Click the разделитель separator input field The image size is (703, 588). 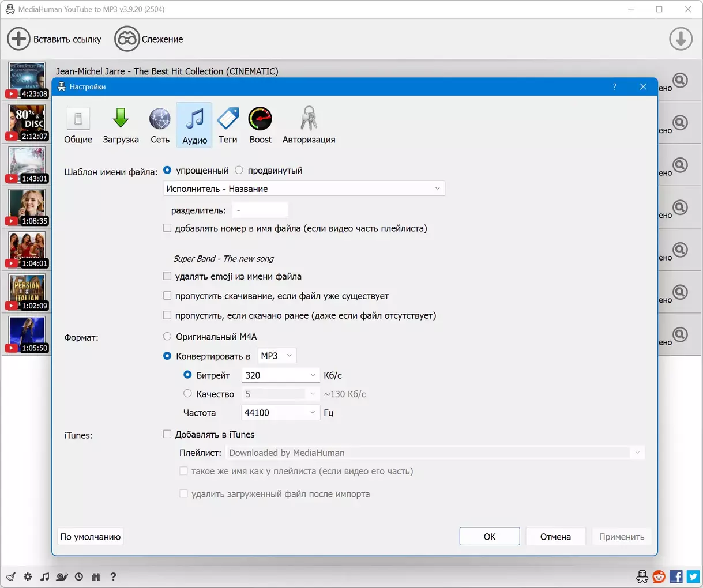260,210
